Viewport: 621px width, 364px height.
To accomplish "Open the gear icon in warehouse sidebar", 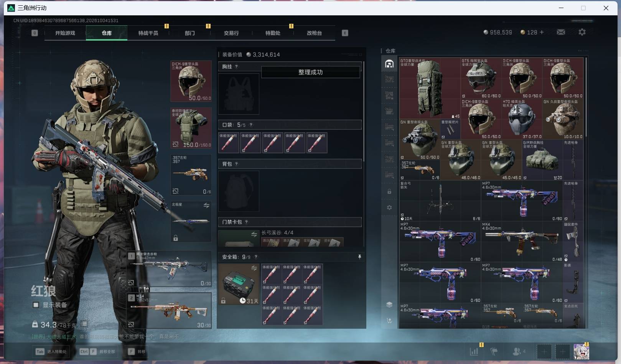I will 389,208.
